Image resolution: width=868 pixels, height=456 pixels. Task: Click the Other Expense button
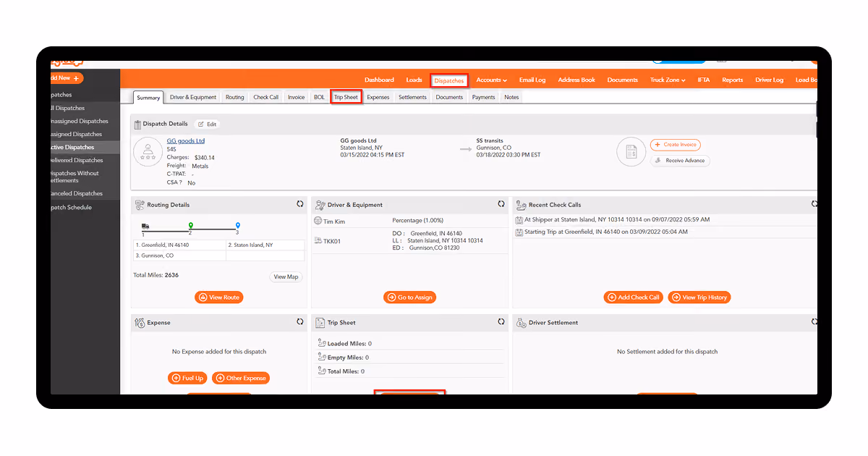(241, 378)
